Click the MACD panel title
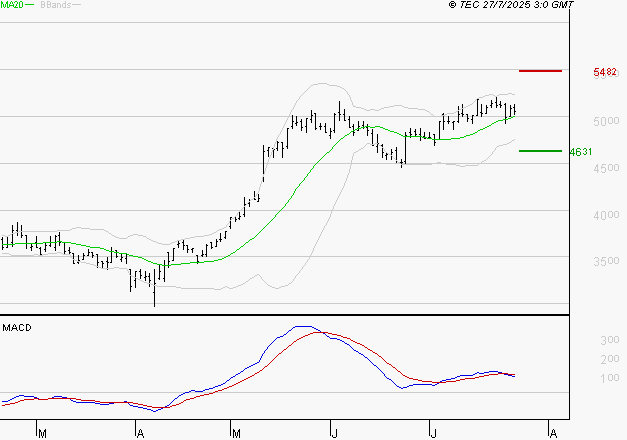This screenshot has width=627, height=440. (15, 327)
